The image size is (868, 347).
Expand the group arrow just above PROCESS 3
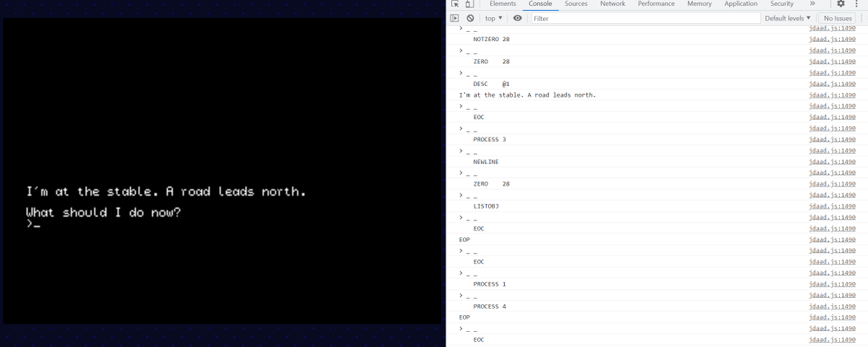pos(461,129)
